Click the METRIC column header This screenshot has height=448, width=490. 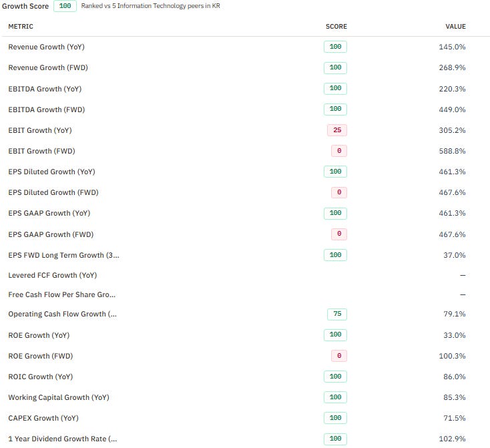(x=21, y=27)
